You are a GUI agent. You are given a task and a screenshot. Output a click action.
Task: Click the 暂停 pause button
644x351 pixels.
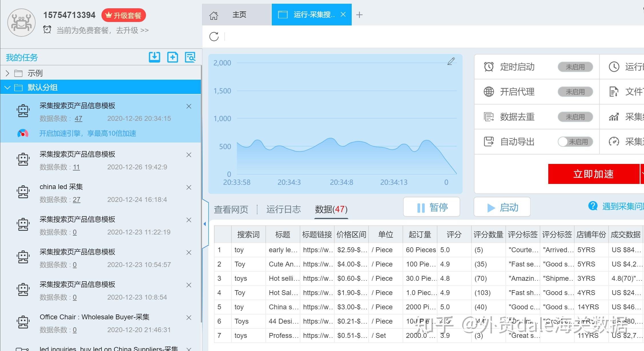tap(431, 207)
